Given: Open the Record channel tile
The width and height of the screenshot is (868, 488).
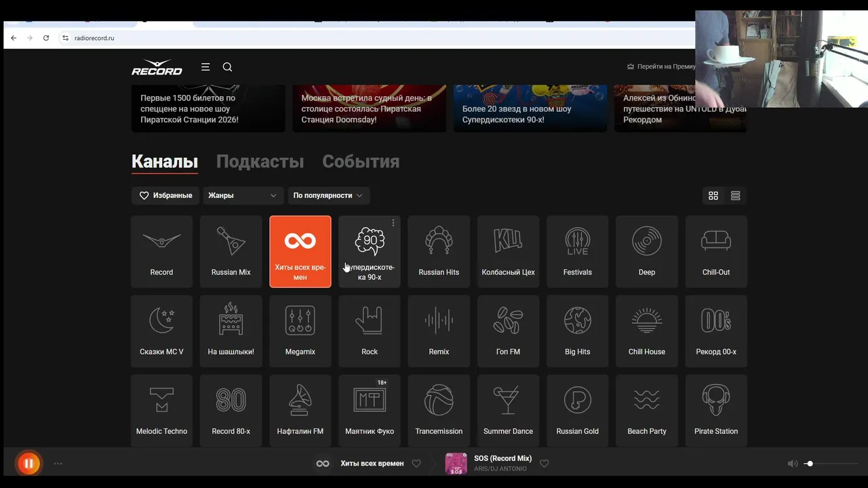Looking at the screenshot, I should tap(161, 251).
